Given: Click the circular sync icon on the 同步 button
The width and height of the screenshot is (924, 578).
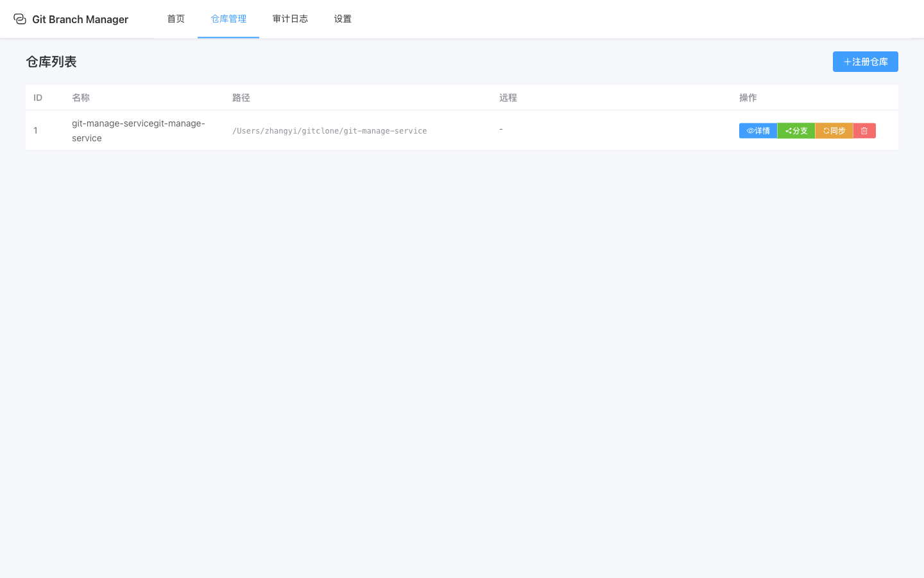Looking at the screenshot, I should coord(826,130).
